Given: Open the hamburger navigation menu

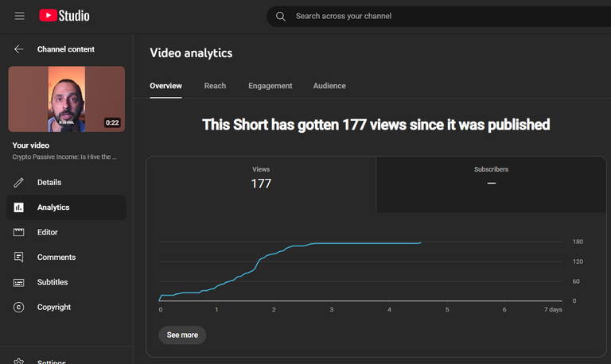Looking at the screenshot, I should 19,16.
